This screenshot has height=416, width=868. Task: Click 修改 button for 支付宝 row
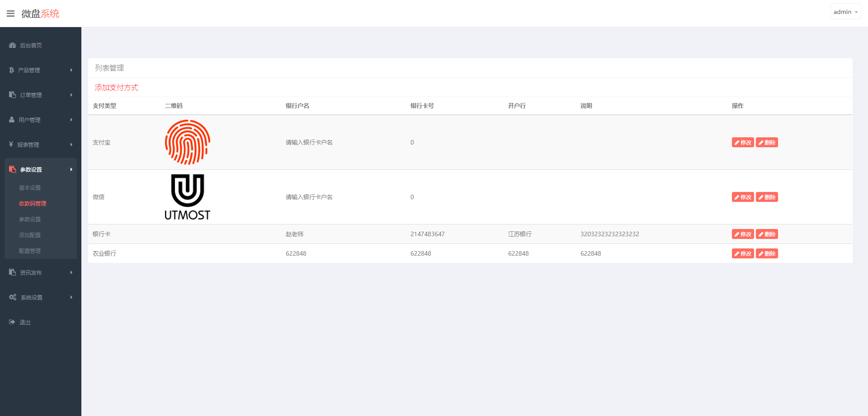click(x=742, y=143)
